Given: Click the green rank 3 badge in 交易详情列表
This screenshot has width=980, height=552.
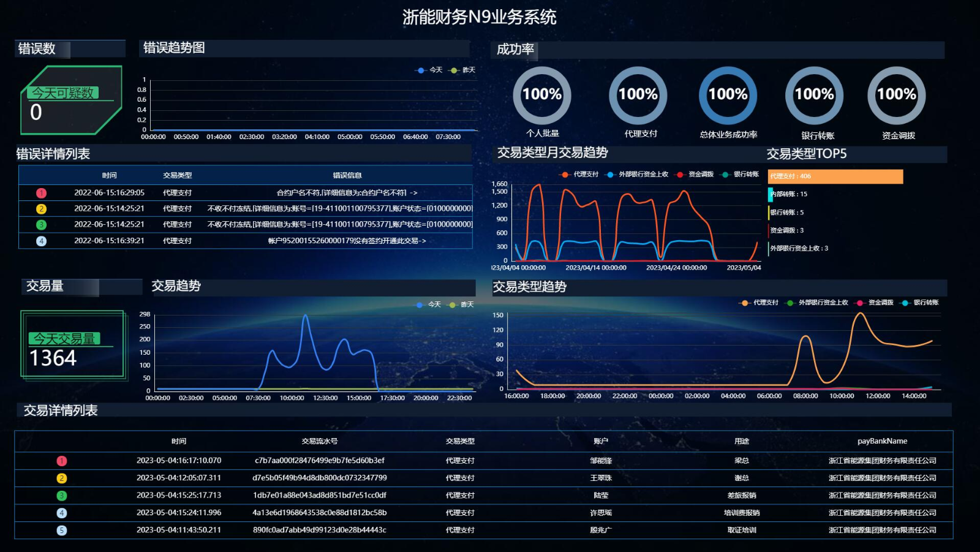Looking at the screenshot, I should click(61, 496).
